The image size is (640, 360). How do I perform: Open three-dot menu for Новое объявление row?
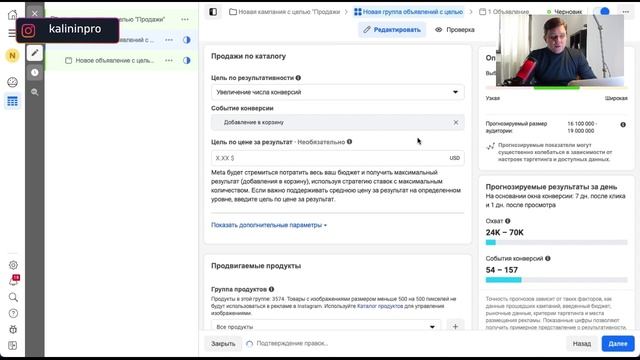coord(169,60)
